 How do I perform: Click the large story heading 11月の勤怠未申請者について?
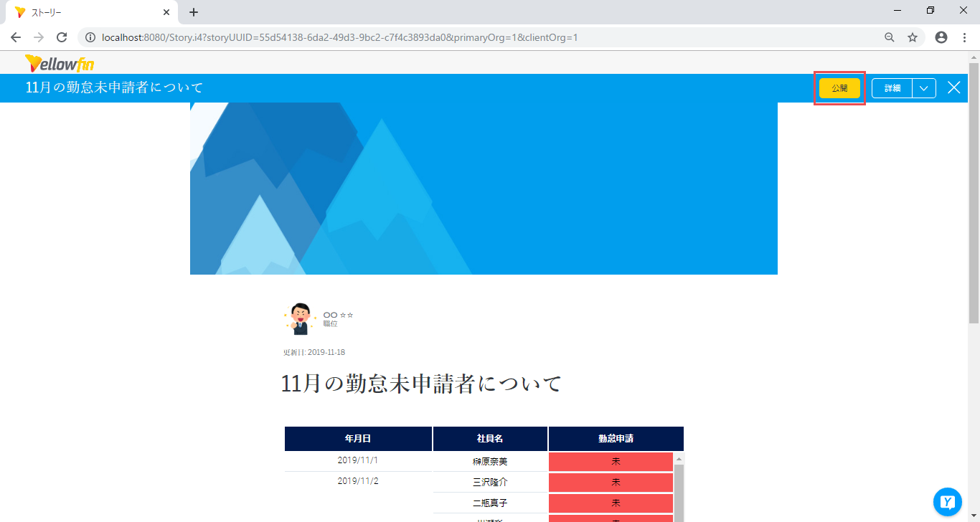click(x=421, y=384)
